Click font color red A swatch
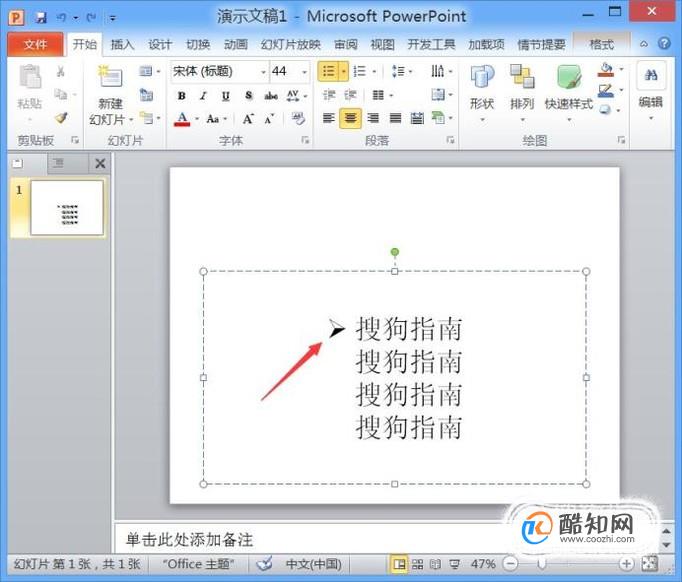The image size is (682, 582). pyautogui.click(x=182, y=119)
